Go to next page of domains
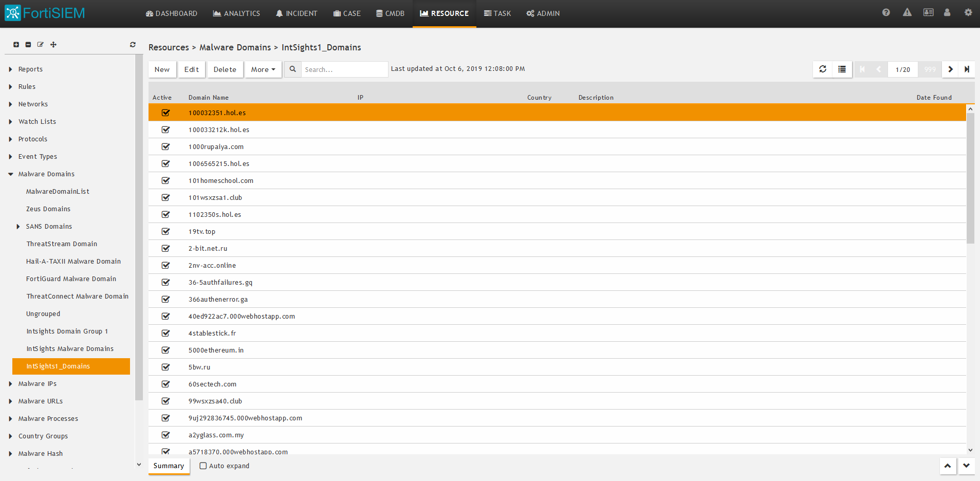Viewport: 980px width, 481px height. (950, 69)
